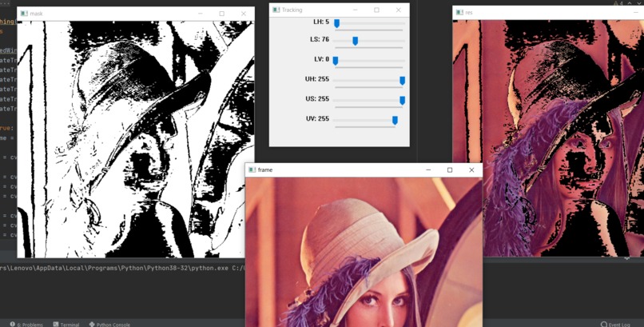Click the 'LV: 0' label

(x=321, y=59)
